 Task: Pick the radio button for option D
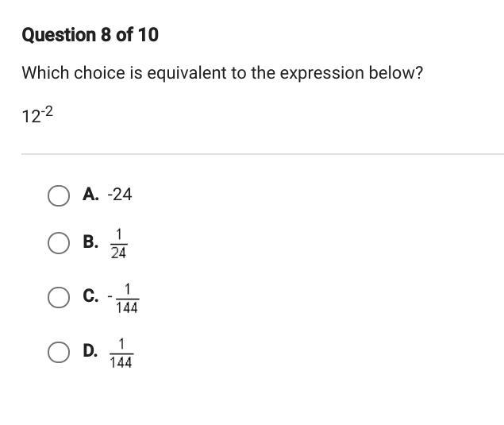coord(58,351)
